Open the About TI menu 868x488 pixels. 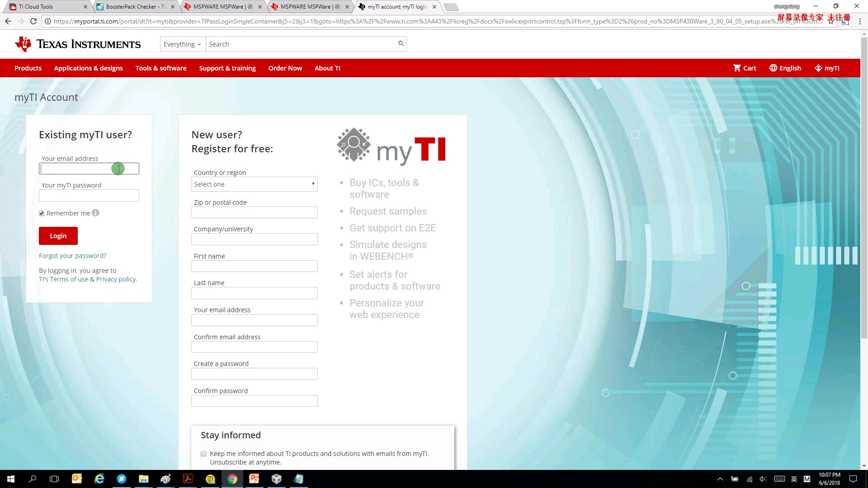coord(327,68)
